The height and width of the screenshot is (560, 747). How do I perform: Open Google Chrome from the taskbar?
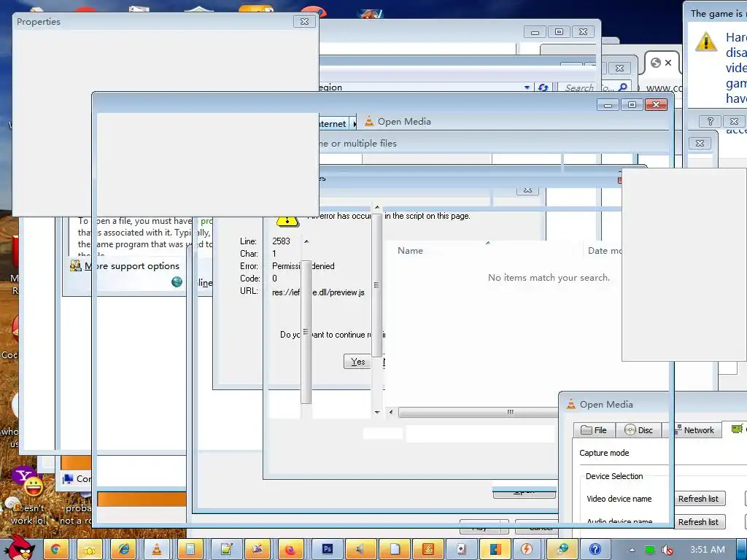[x=55, y=550]
